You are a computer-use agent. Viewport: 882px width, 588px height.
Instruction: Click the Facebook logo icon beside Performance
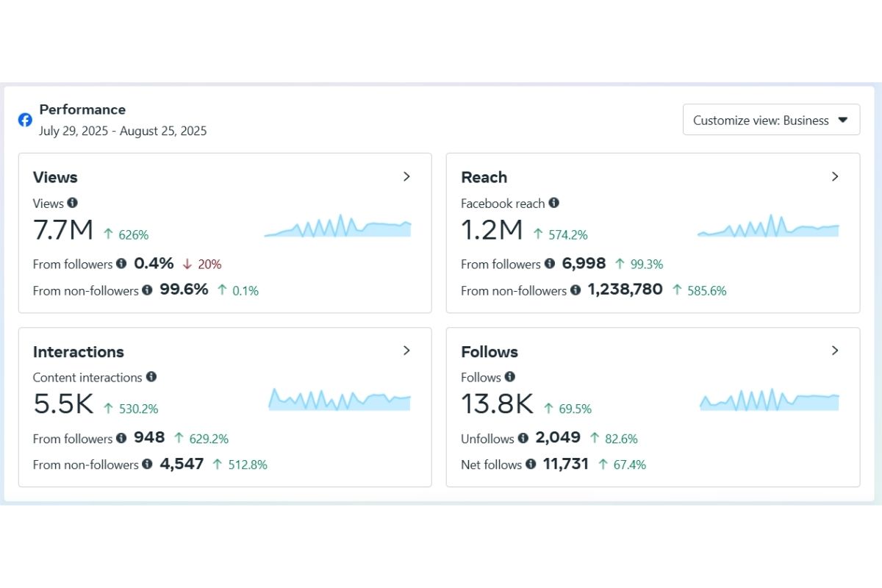tap(25, 120)
